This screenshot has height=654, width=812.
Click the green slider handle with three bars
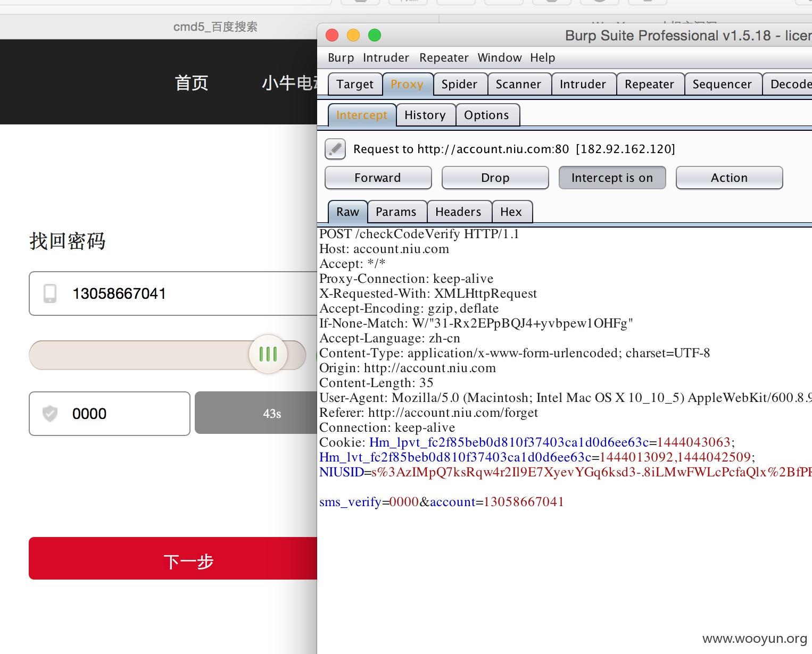pos(268,354)
